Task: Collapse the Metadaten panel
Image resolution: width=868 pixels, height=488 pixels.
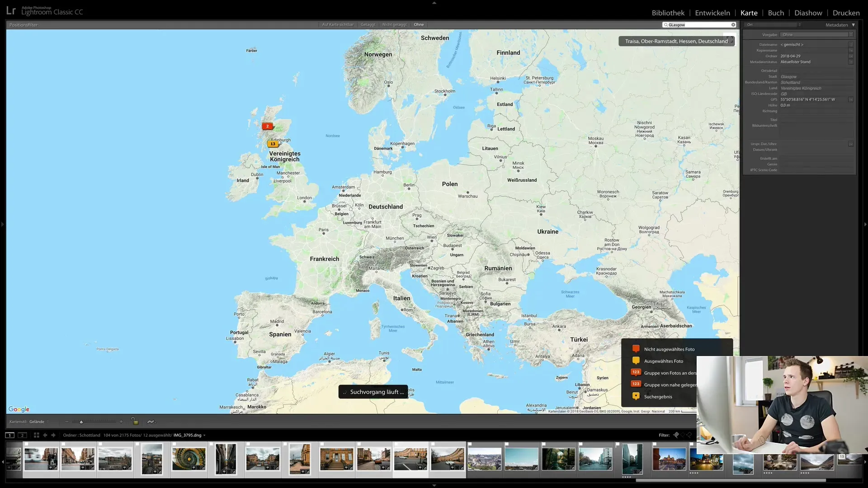Action: click(x=853, y=25)
